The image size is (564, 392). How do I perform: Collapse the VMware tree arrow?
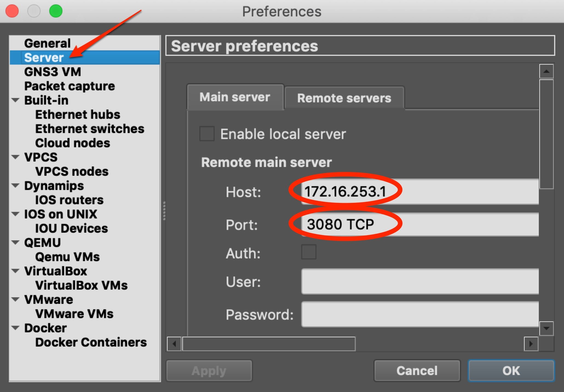point(16,299)
